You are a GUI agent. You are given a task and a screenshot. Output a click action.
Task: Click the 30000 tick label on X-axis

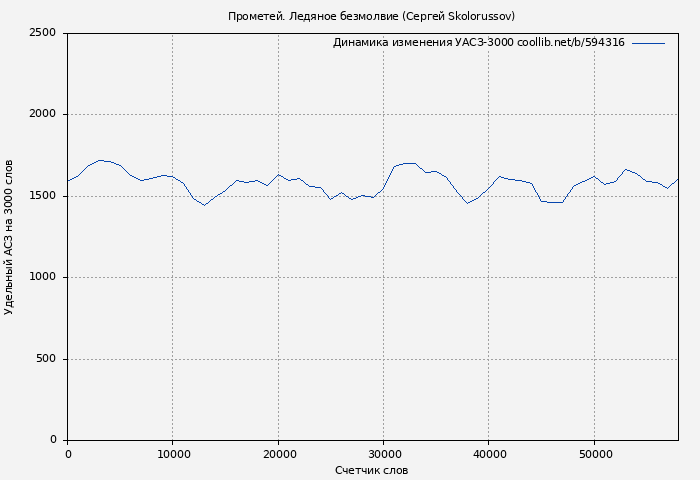[383, 455]
